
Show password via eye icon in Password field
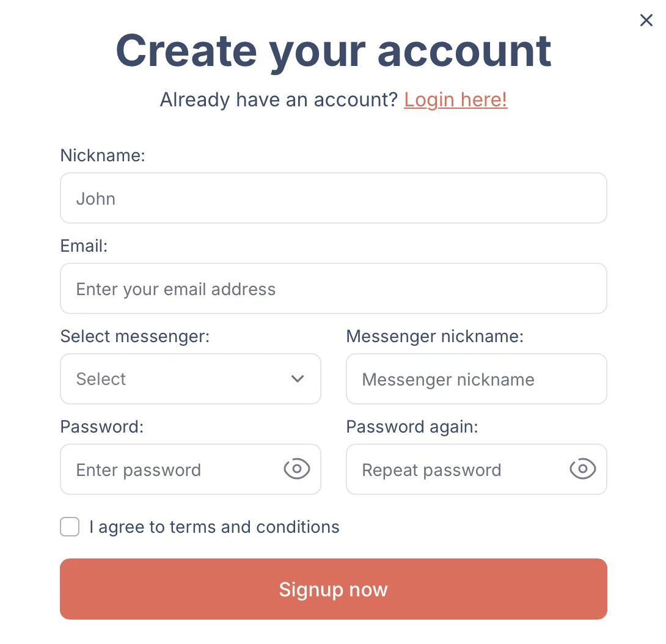pos(297,469)
